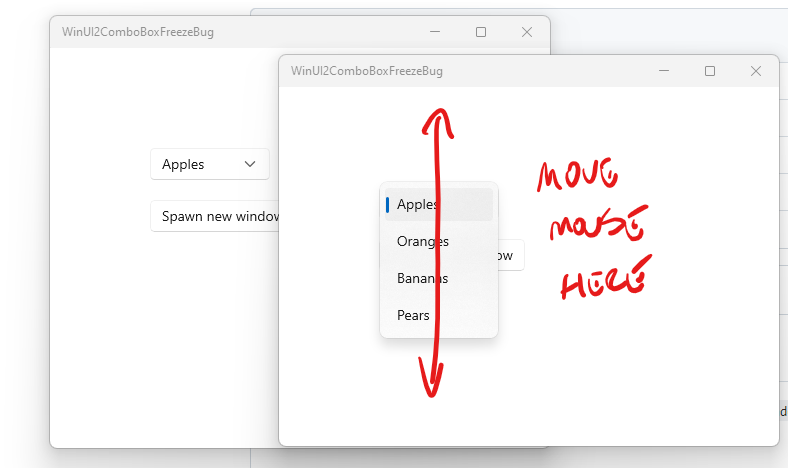Click Spawn new window button in back window

(x=215, y=216)
